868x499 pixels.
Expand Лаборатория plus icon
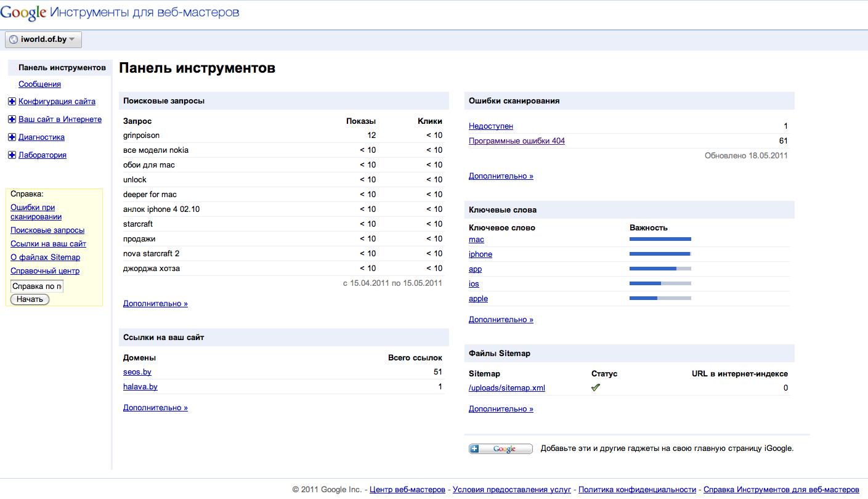(x=12, y=155)
